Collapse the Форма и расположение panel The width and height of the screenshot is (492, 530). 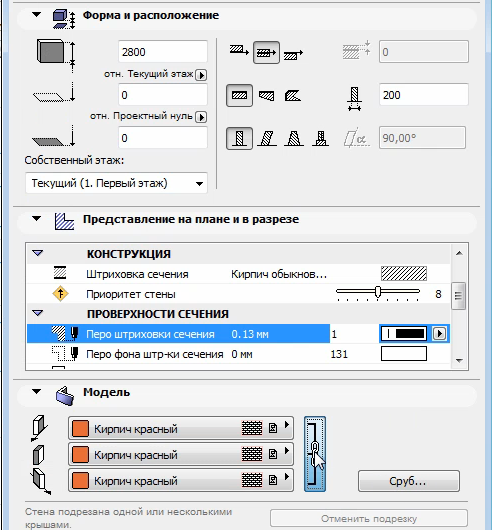point(36,15)
